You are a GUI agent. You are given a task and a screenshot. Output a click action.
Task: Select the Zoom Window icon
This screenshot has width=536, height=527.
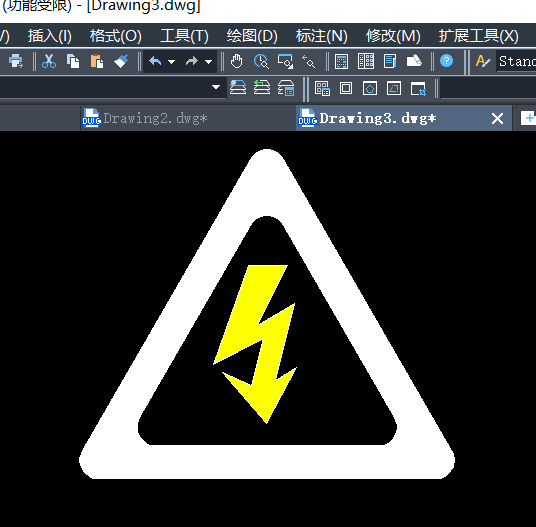285,62
